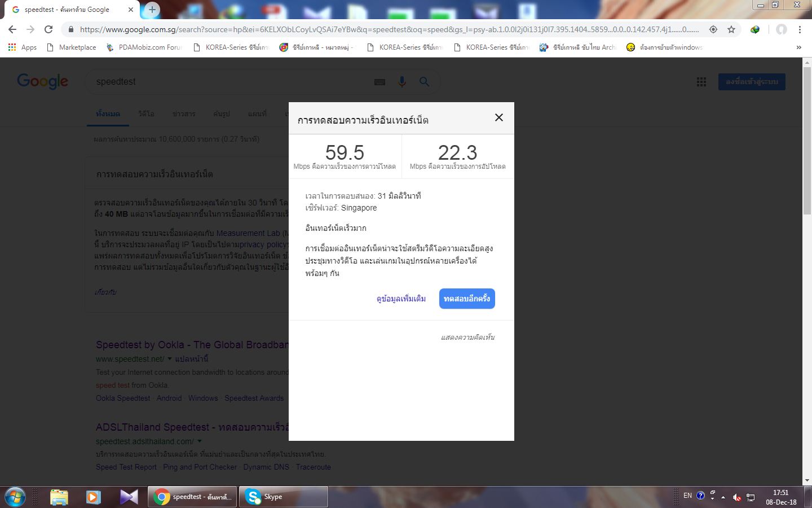Click the muted volume tray icon
Viewport: 812px width, 508px height.
coord(736,497)
